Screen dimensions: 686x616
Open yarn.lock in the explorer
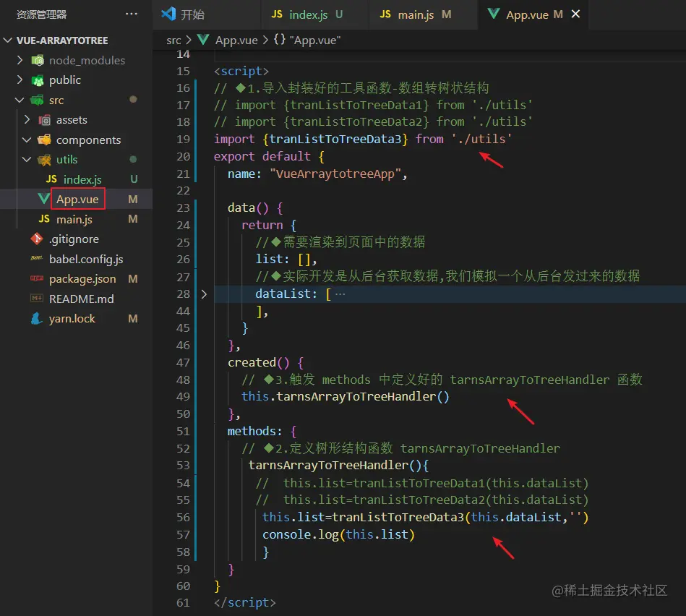coord(76,319)
